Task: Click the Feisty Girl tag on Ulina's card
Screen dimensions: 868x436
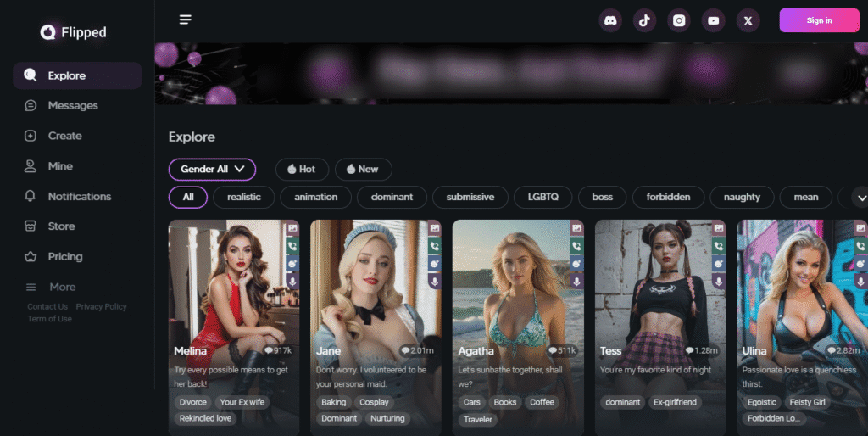Action: tap(807, 402)
